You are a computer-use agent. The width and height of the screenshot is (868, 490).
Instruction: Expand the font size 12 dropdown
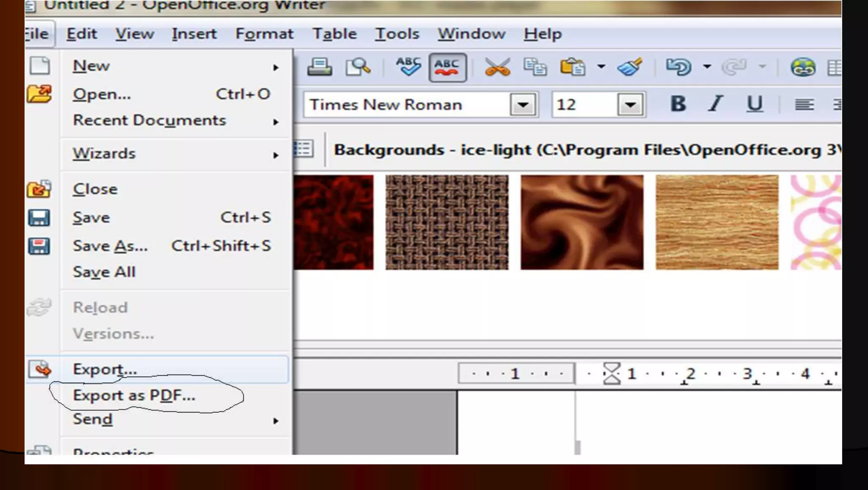tap(630, 104)
